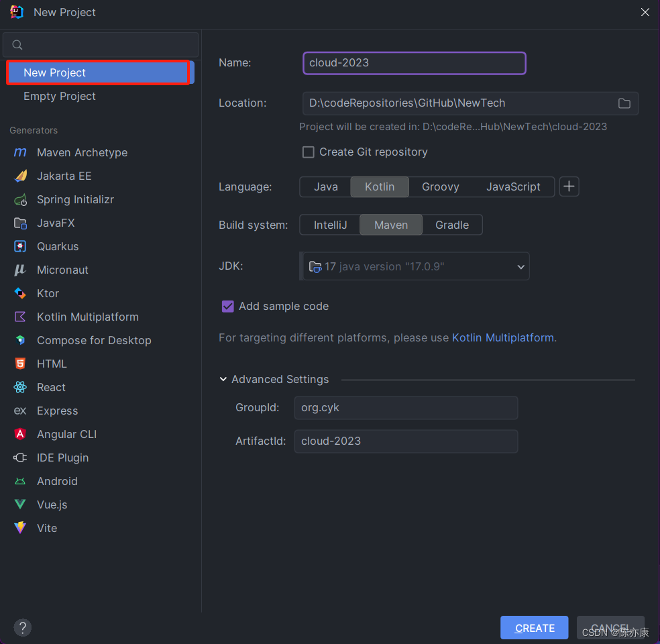
Task: Click the IntelliJ IDEA logo in title bar
Action: click(x=16, y=12)
